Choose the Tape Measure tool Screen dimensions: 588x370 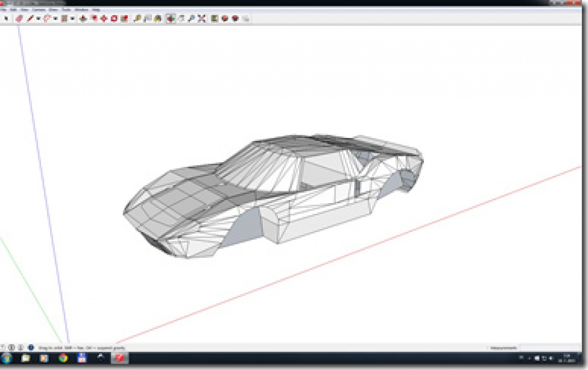point(137,18)
